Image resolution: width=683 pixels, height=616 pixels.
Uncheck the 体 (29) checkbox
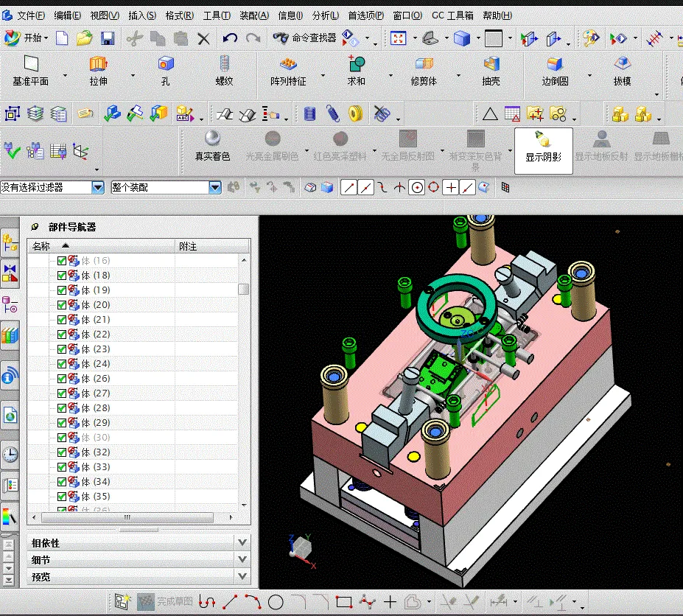[61, 422]
